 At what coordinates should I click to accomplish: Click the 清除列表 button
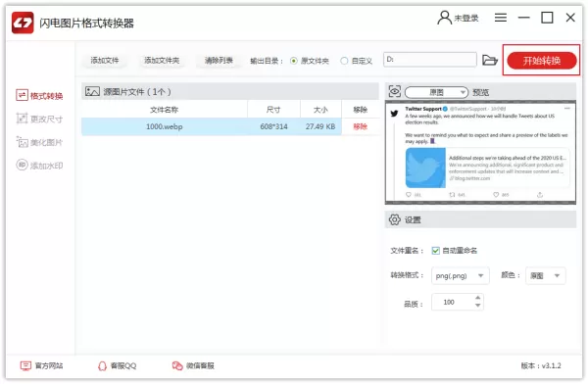pos(219,61)
